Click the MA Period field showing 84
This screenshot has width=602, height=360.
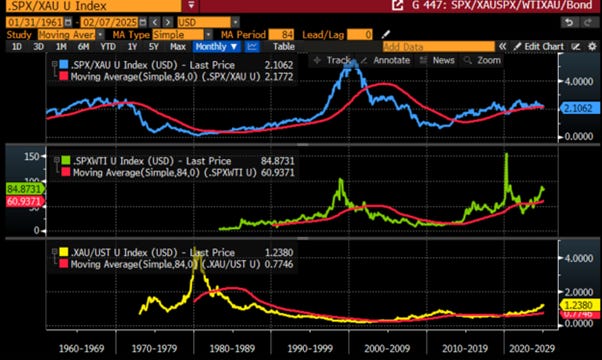tap(281, 35)
